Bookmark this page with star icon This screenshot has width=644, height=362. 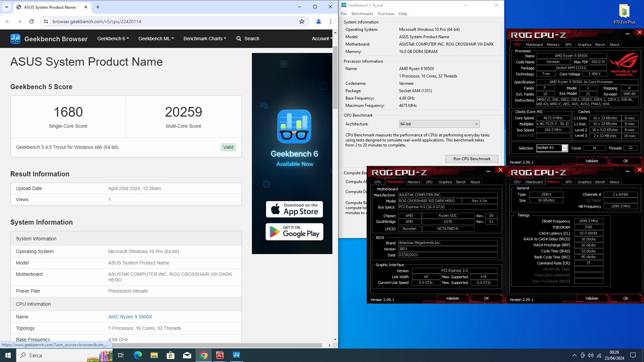(302, 21)
